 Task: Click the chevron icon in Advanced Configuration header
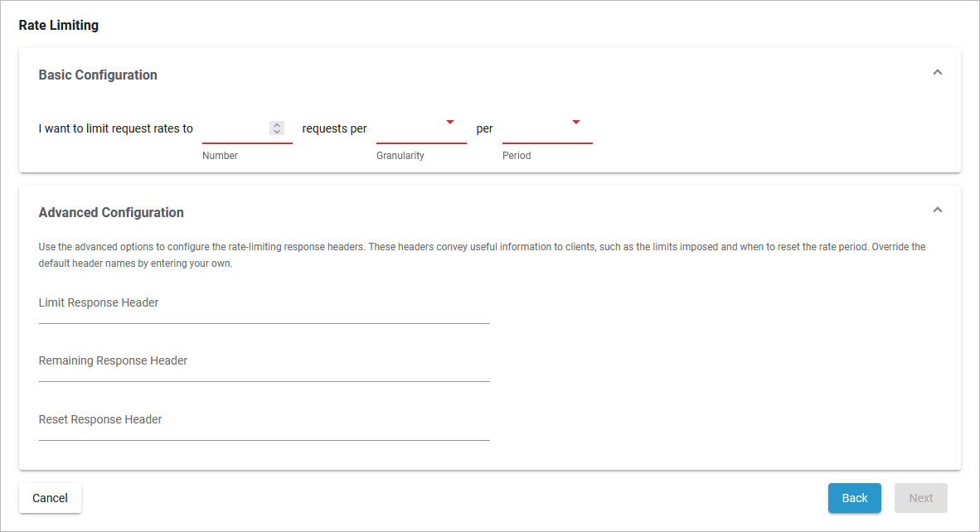click(937, 210)
